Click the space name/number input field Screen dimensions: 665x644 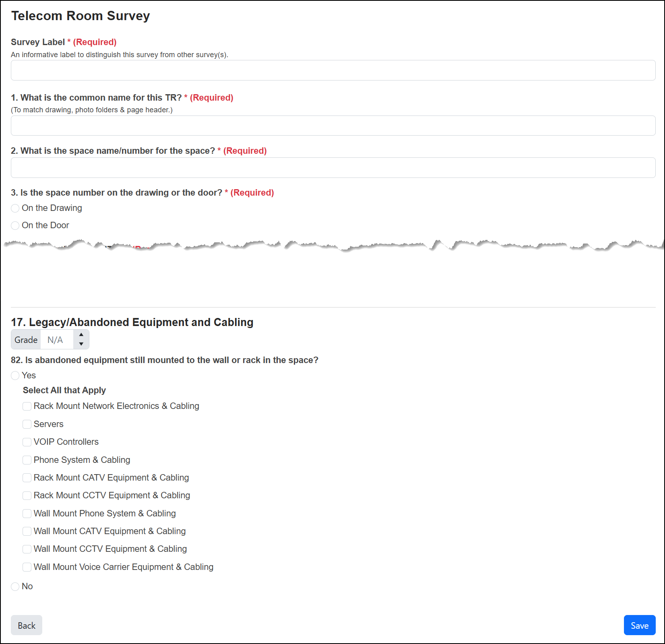[333, 167]
